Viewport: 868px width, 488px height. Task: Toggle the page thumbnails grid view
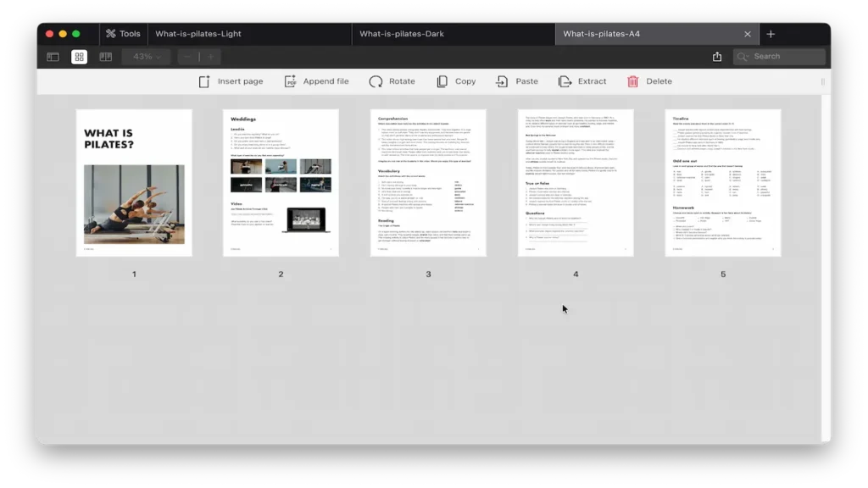[79, 57]
